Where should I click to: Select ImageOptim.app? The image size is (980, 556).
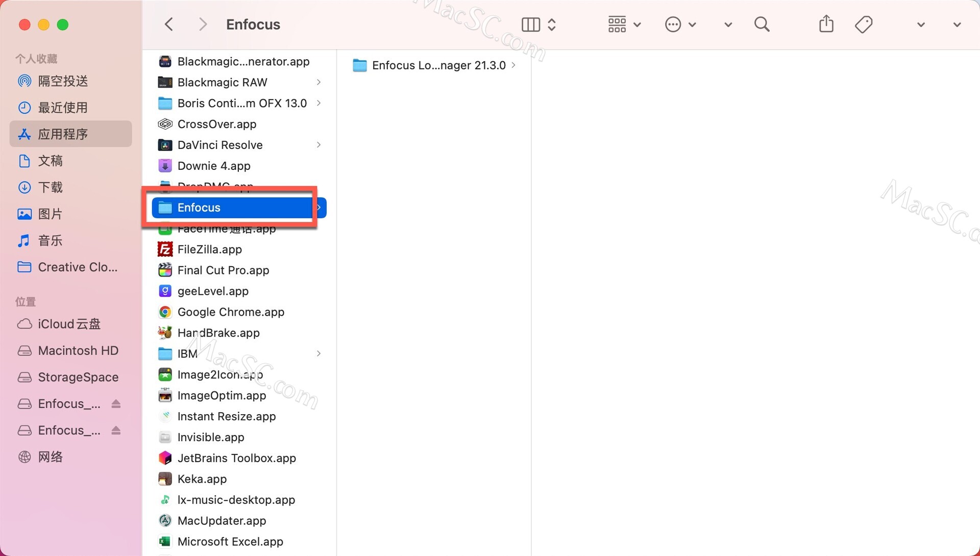point(239,396)
